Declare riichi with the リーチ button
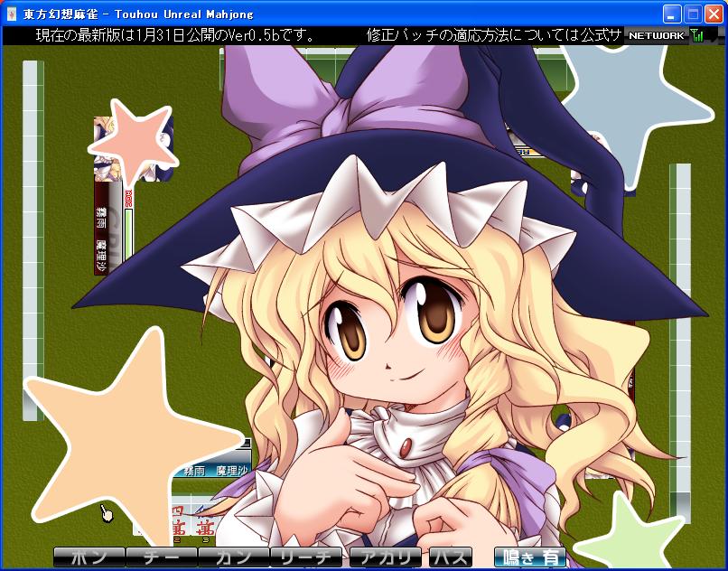Screen dimensions: 728x571 [x=306, y=557]
